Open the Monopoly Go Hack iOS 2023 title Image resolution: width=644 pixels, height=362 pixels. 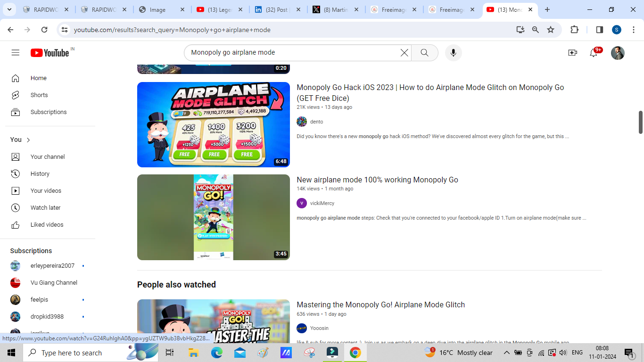click(x=430, y=93)
